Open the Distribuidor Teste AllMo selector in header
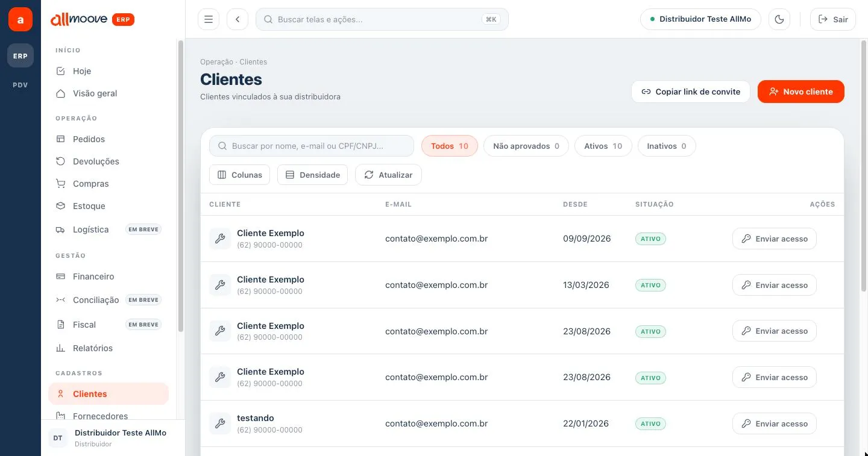The height and width of the screenshot is (456, 868). 700,19
